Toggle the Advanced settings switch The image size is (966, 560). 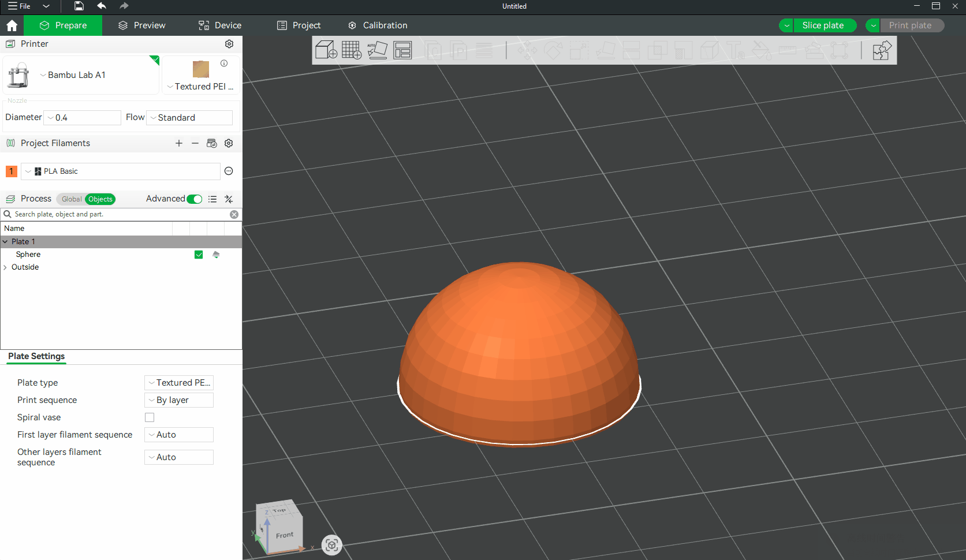[195, 199]
